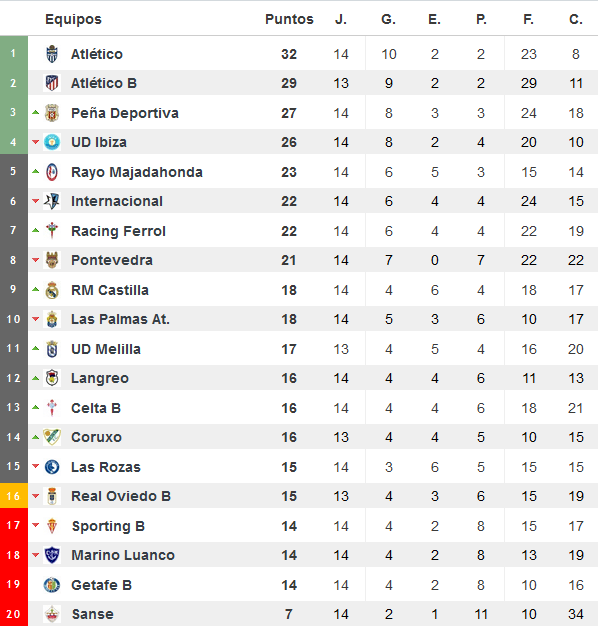This screenshot has height=628, width=598.
Task: Open the Getafe B crest icon
Action: (x=52, y=585)
